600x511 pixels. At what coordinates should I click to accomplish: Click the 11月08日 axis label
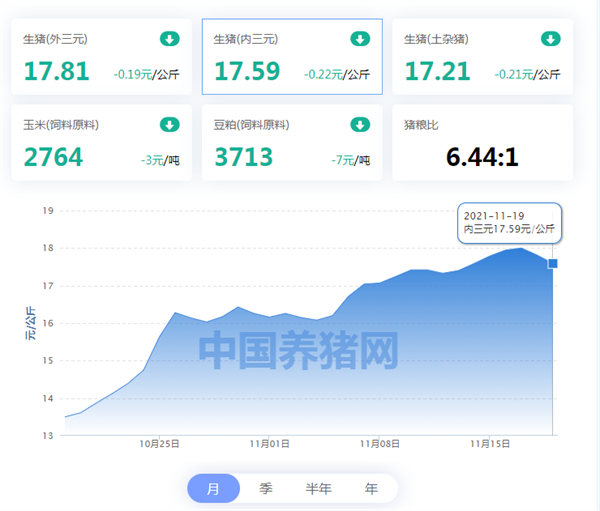[380, 444]
